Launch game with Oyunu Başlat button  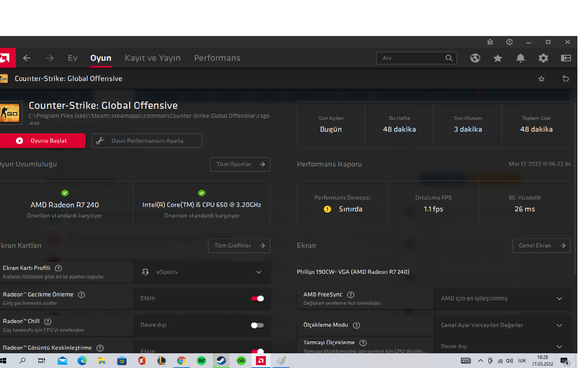[42, 141]
